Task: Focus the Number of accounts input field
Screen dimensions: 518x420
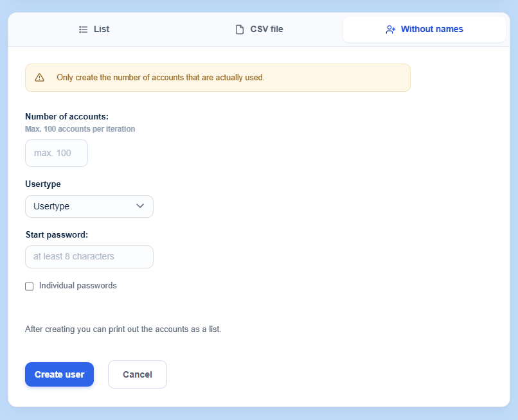Action: [57, 153]
